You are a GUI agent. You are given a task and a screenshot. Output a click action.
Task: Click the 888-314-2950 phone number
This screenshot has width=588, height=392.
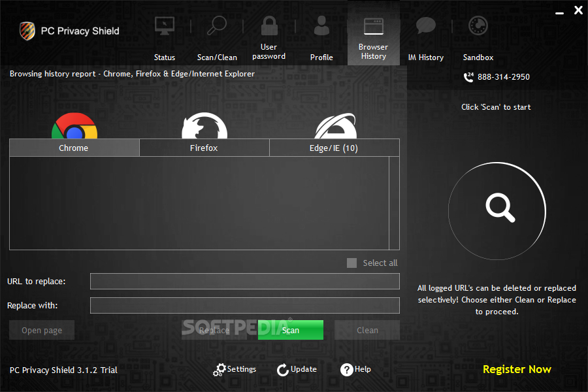504,77
